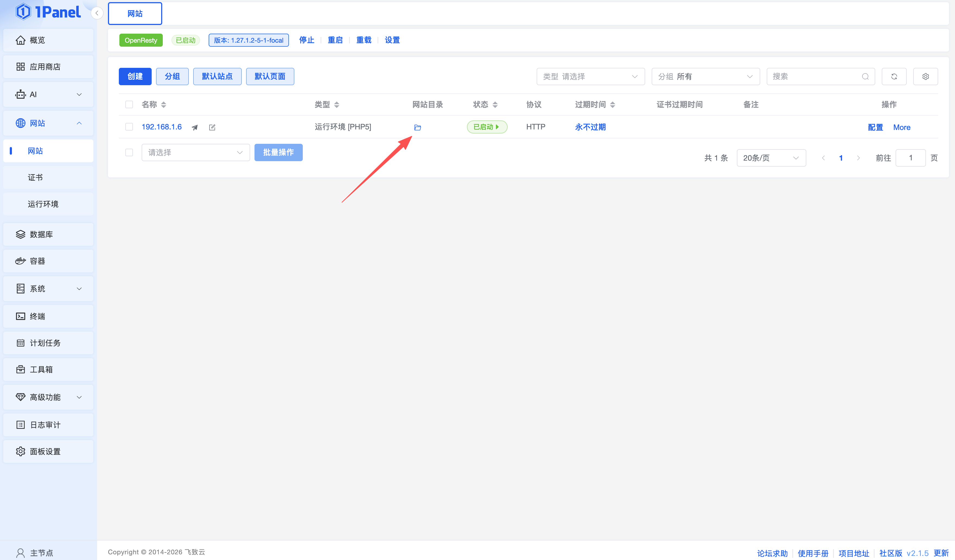This screenshot has width=955, height=560.
Task: Click the 创建 create button
Action: pos(135,77)
